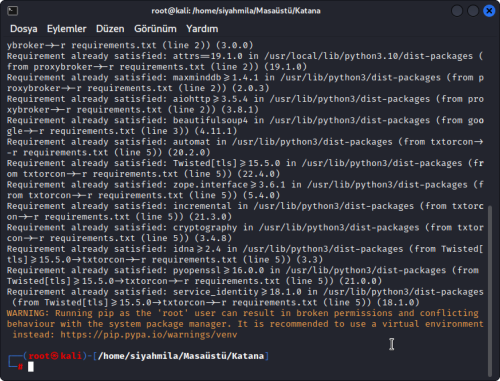Click 'zope.interface≥3.6.1' requirement text
Image resolution: width=500 pixels, height=381 pixels.
(229, 185)
